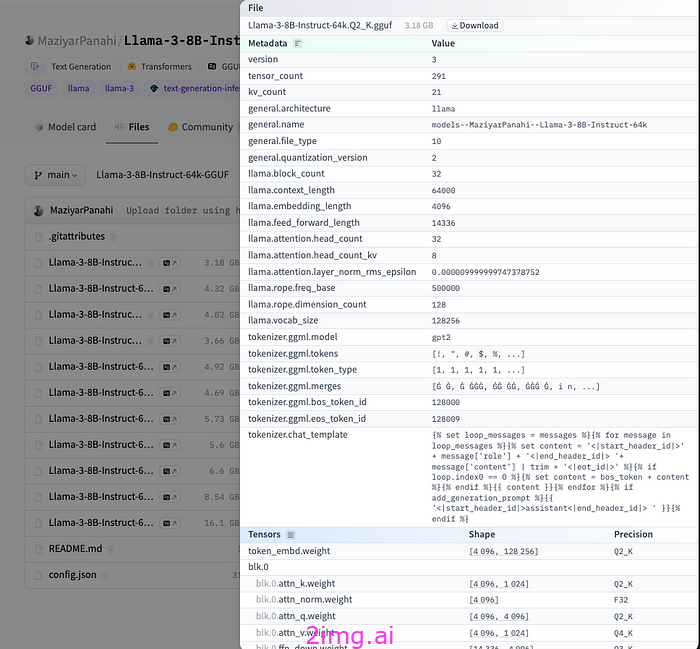Click the file icon of README.md
This screenshot has width=700, height=649.
38,549
